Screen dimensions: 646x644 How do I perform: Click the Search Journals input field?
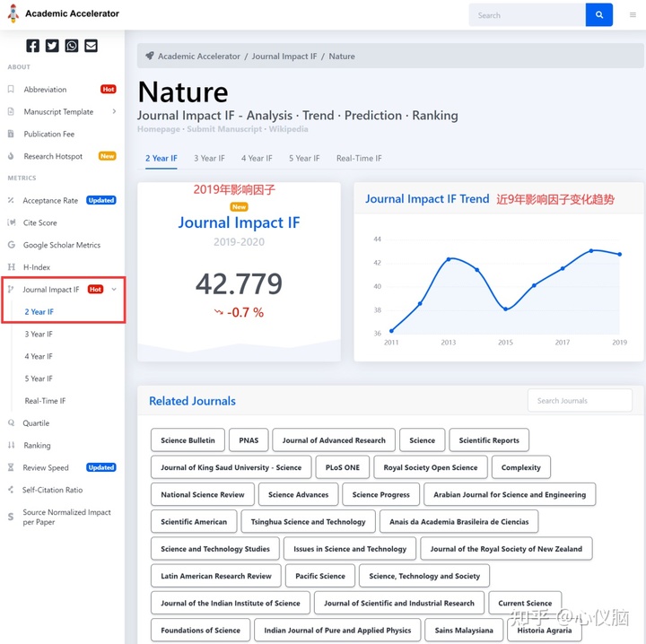point(580,400)
